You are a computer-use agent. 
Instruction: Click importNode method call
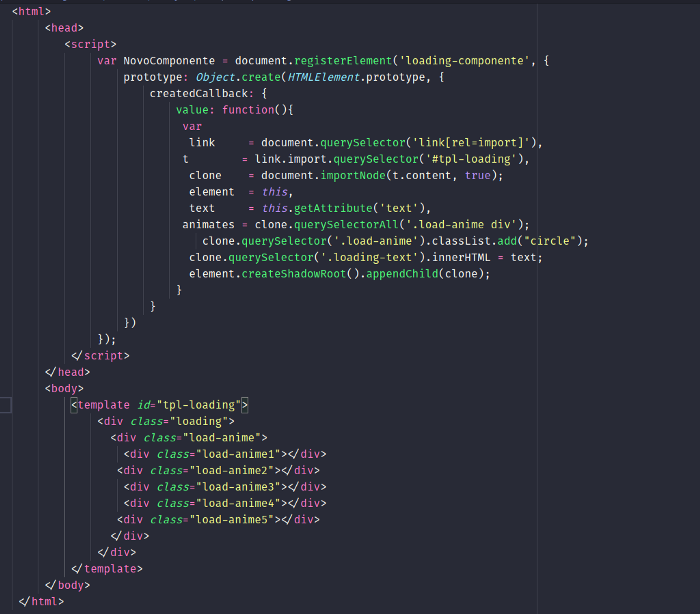coord(353,175)
